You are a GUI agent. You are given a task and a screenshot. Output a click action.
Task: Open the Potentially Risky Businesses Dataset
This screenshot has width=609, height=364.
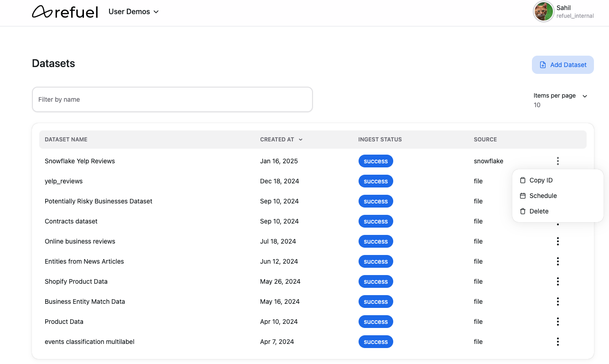[x=99, y=201]
